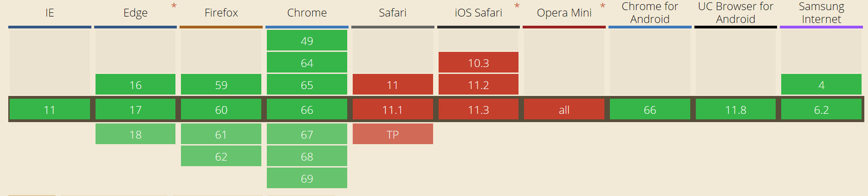Screen dimensions: 868x196
Task: Click the Safari TP red cell
Action: point(393,134)
